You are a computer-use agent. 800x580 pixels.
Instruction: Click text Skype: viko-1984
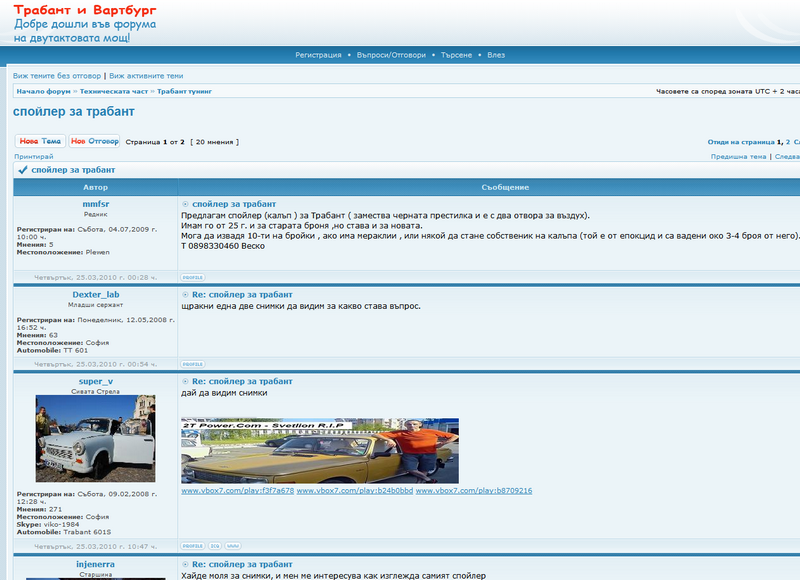point(48,524)
